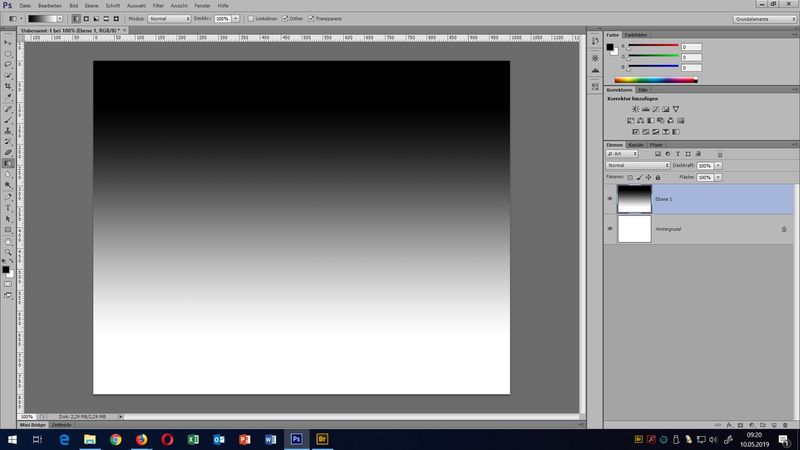Select the Crop tool
800x450 pixels.
coord(8,86)
